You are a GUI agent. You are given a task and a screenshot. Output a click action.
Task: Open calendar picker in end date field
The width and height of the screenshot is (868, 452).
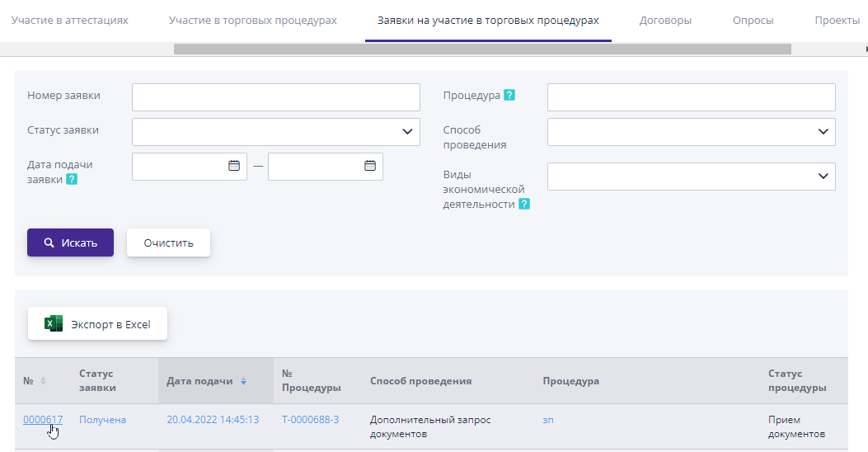click(x=370, y=166)
